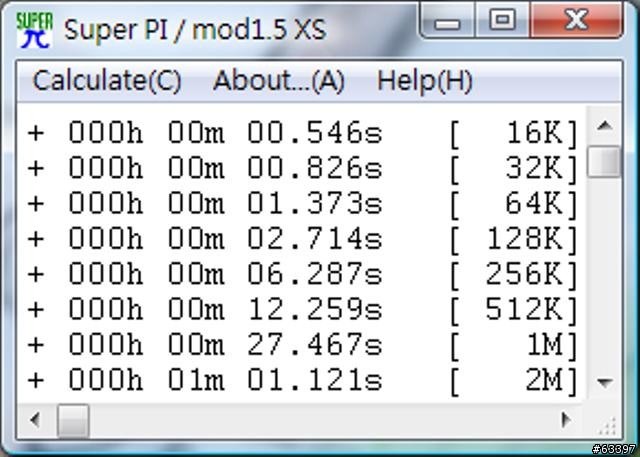Image resolution: width=640 pixels, height=457 pixels.
Task: Open the About...(A) menu
Action: click(279, 80)
